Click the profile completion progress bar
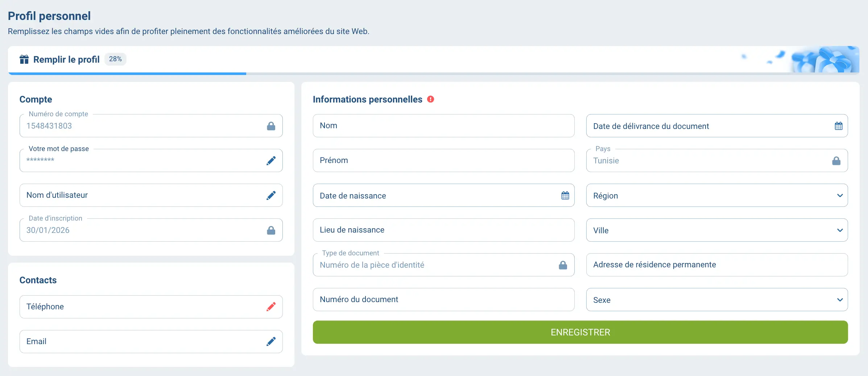 click(x=434, y=74)
